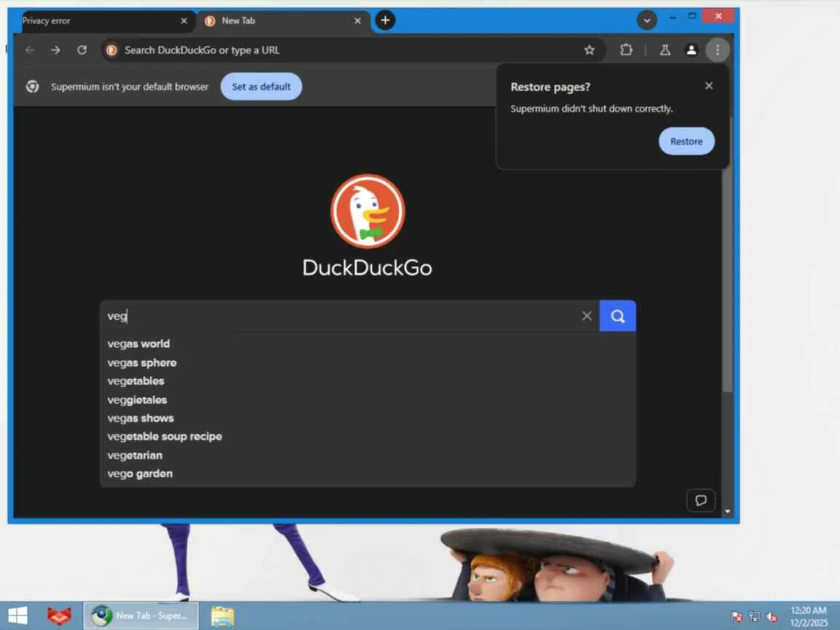Restore the previous pages

(686, 141)
